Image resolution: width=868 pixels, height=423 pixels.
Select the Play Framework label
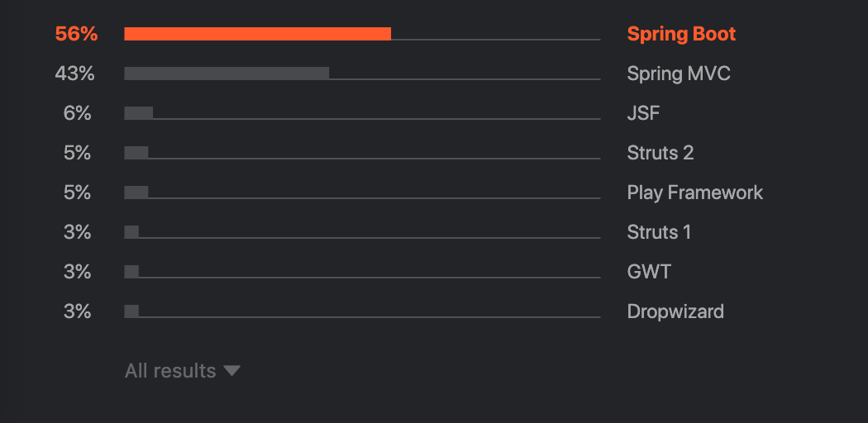click(x=695, y=193)
